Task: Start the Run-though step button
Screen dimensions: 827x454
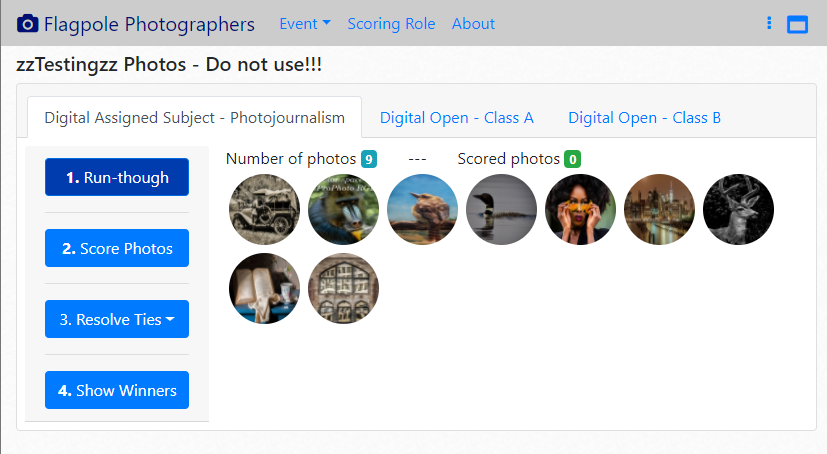Action: point(117,177)
